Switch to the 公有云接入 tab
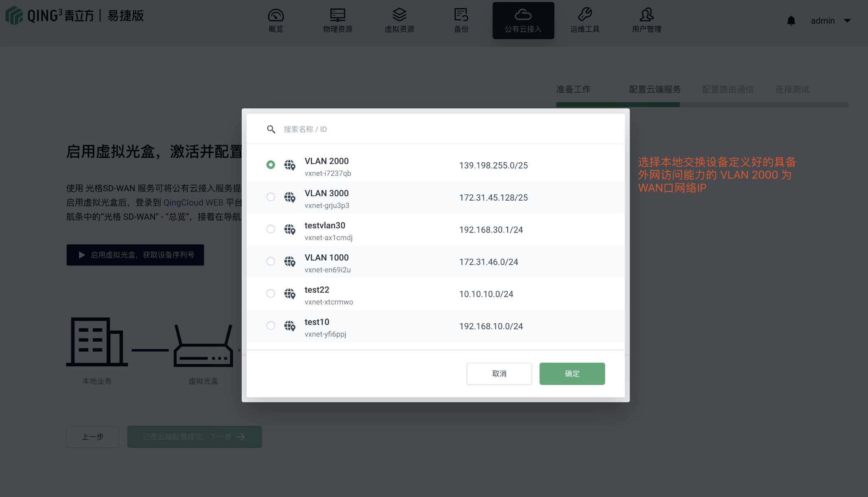Viewport: 868px width, 497px height. pos(523,21)
